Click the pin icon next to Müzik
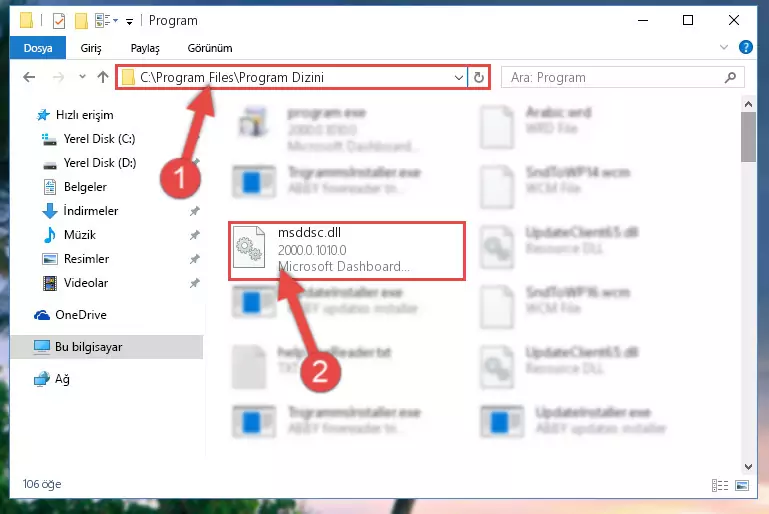 [195, 235]
